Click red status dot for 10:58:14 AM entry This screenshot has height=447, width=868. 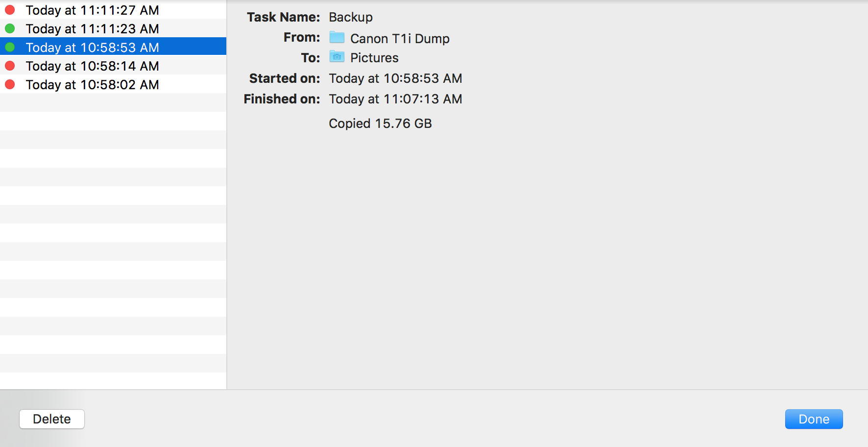click(x=10, y=66)
